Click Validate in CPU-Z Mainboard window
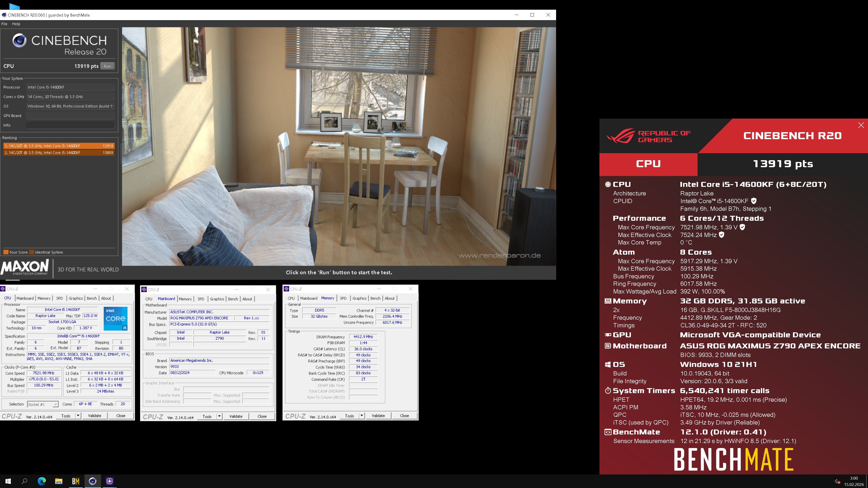Viewport: 868px width, 488px height. point(236,417)
